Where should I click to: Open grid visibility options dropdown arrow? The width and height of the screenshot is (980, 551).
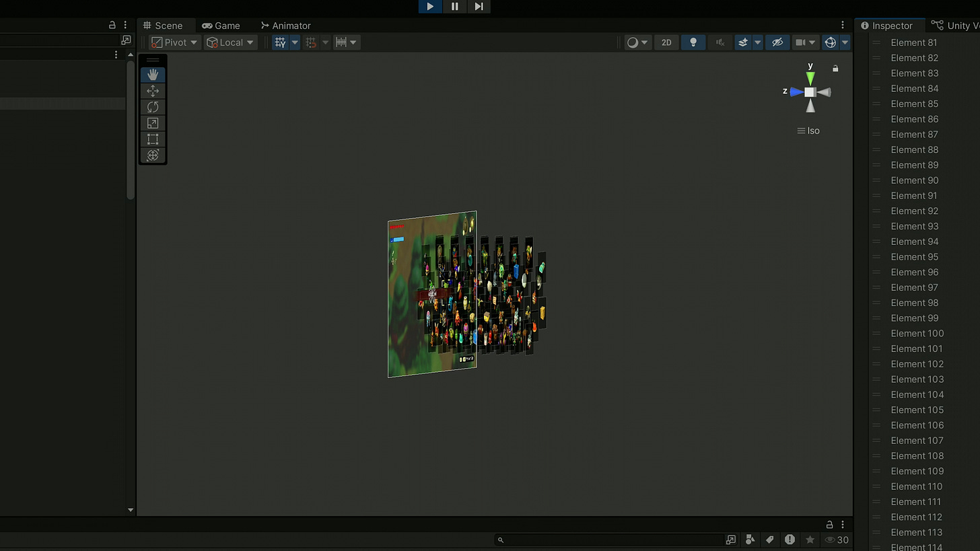[x=295, y=42]
